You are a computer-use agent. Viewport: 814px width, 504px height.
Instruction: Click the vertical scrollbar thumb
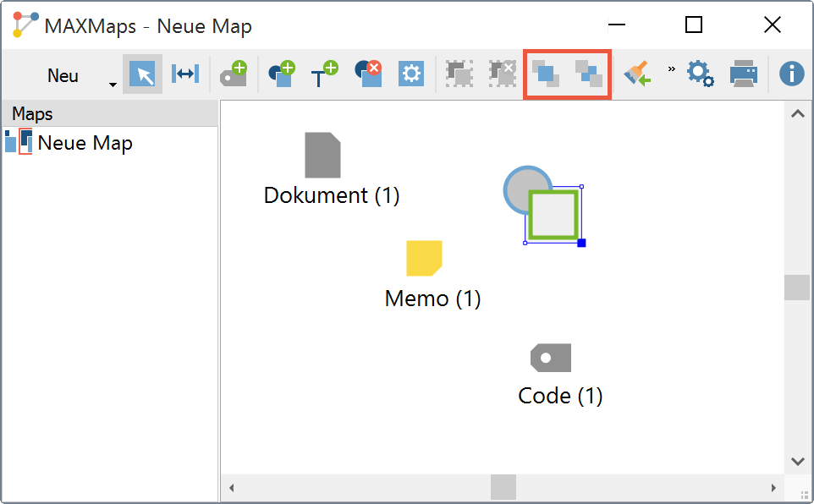(x=797, y=287)
